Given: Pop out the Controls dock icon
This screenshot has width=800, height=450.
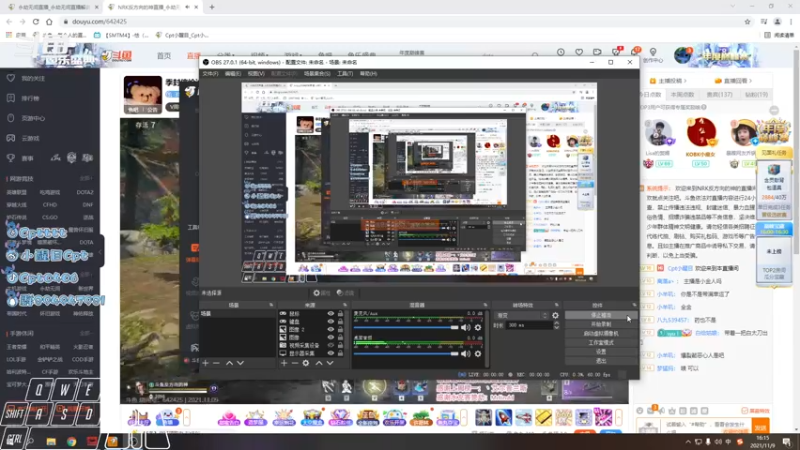Looking at the screenshot, I should (x=634, y=305).
